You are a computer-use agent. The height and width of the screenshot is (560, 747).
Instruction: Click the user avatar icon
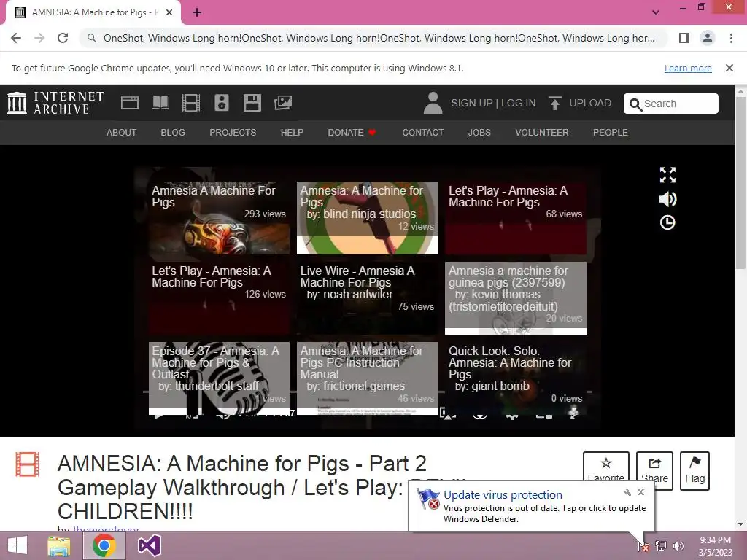coord(433,103)
